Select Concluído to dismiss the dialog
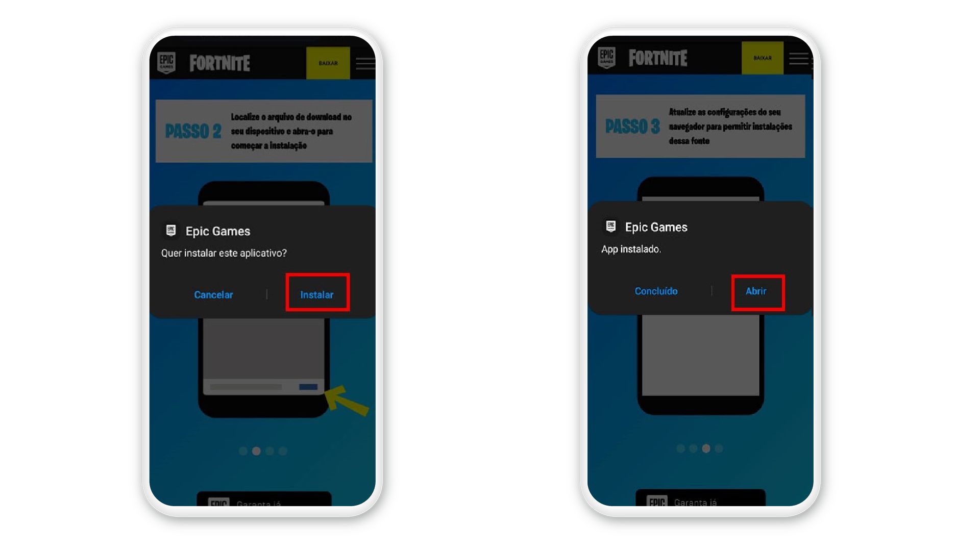Screen dimensions: 980x551 (656, 291)
